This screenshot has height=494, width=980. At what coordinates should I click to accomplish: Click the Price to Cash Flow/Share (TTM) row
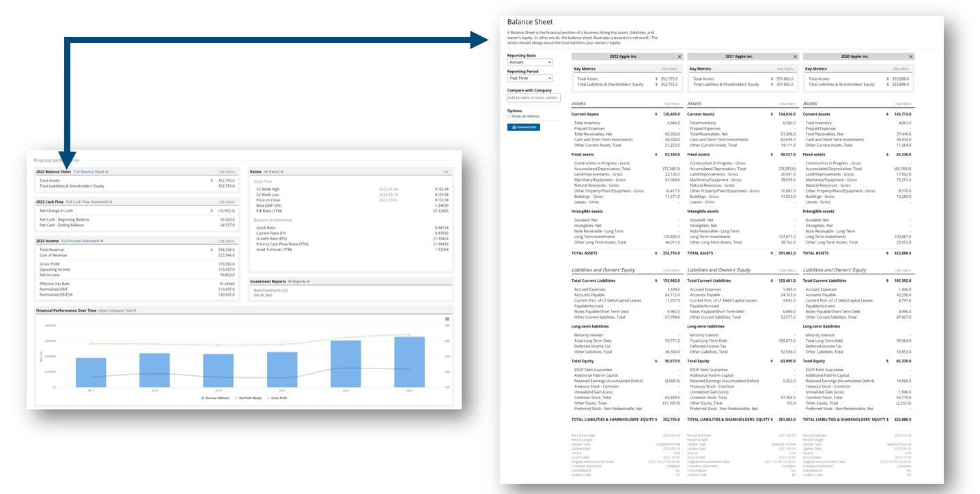(351, 244)
